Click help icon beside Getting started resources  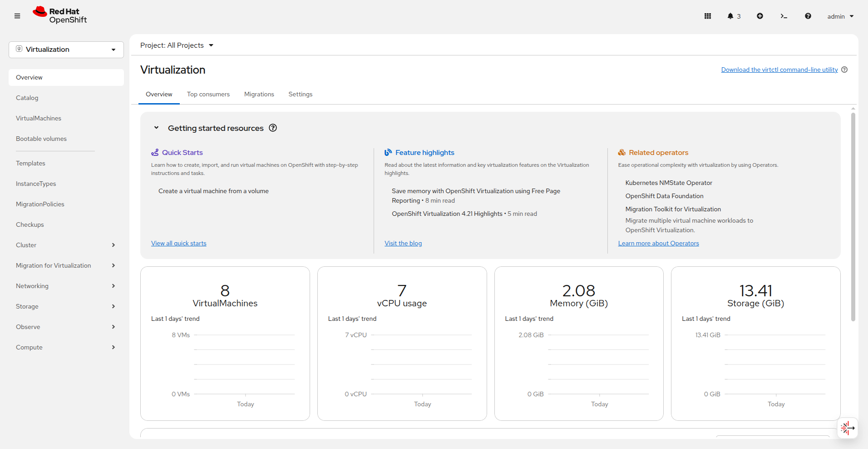click(273, 128)
